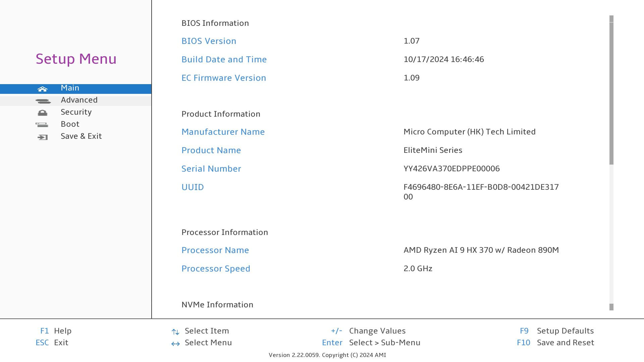Screen dimensions: 644x362
Task: Click EC firmware value 1.09
Action: pyautogui.click(x=412, y=78)
